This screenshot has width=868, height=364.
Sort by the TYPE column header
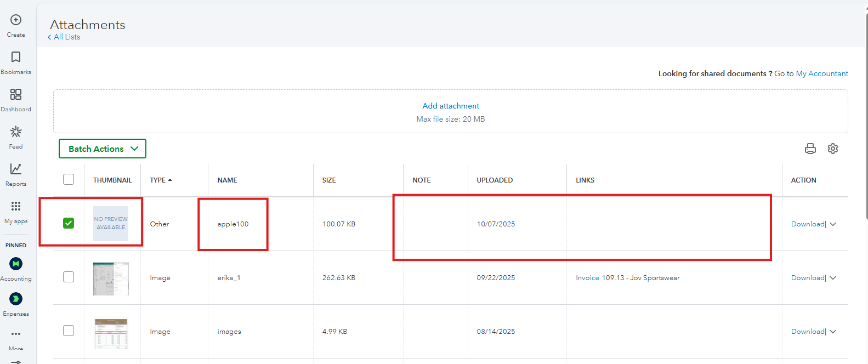click(161, 180)
